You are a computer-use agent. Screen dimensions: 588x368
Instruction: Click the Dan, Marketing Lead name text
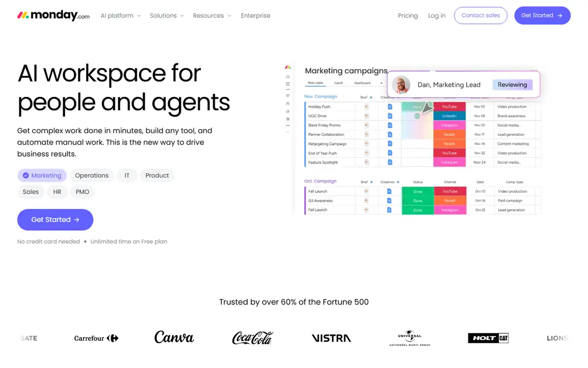click(x=449, y=85)
